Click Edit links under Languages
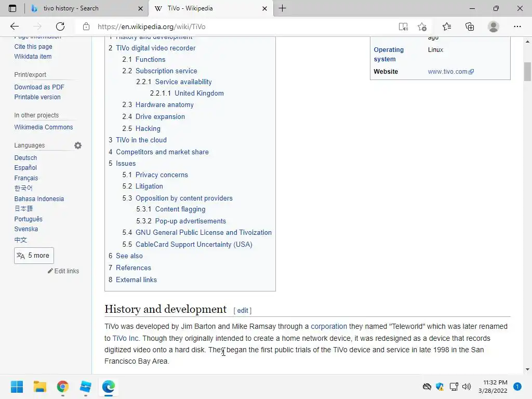The width and height of the screenshot is (532, 399). (63, 271)
